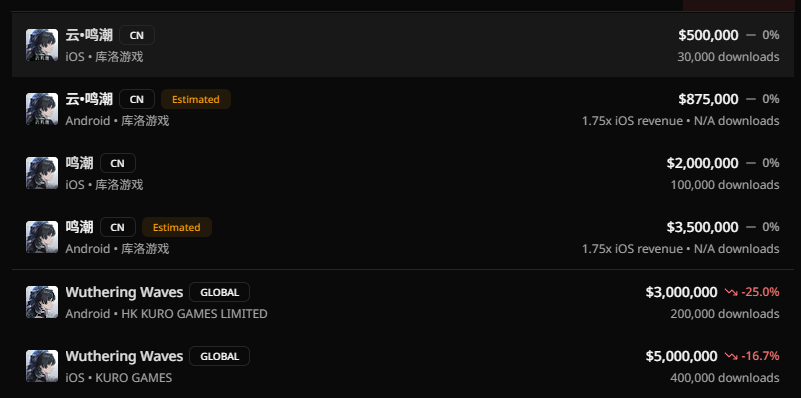Image resolution: width=801 pixels, height=398 pixels.
Task: Click the $5,000,000 revenue value
Action: coord(681,356)
